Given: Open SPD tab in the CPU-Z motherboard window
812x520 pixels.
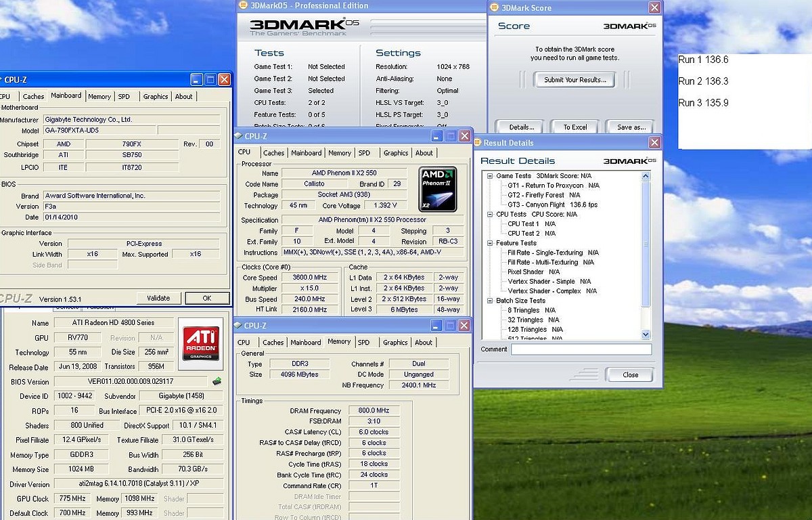Looking at the screenshot, I should tap(124, 97).
